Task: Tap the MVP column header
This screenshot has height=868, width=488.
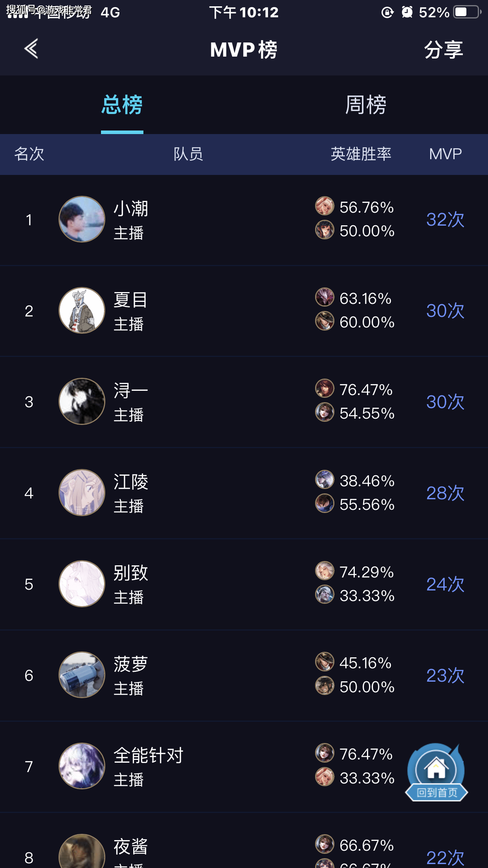Action: (x=445, y=154)
